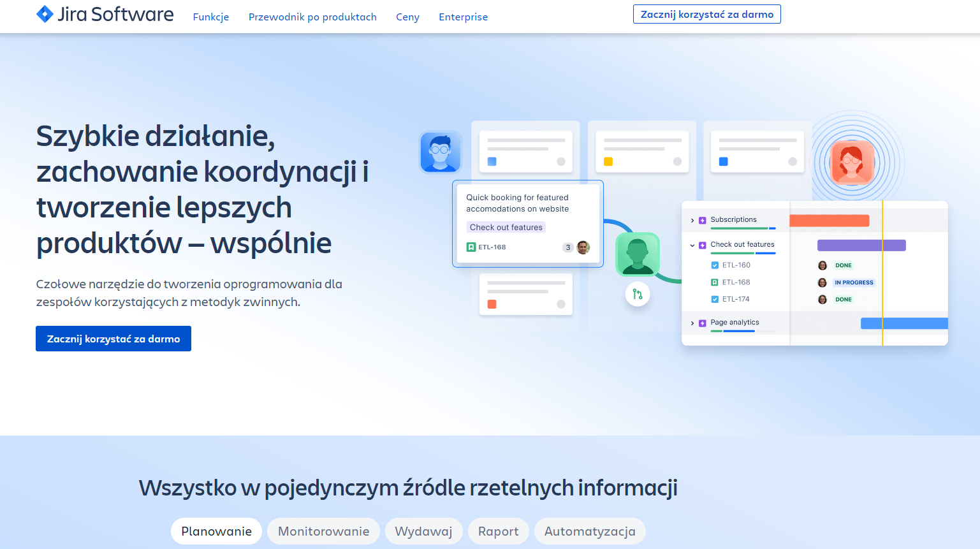Click the purple Check out features timeline bar

click(x=861, y=245)
